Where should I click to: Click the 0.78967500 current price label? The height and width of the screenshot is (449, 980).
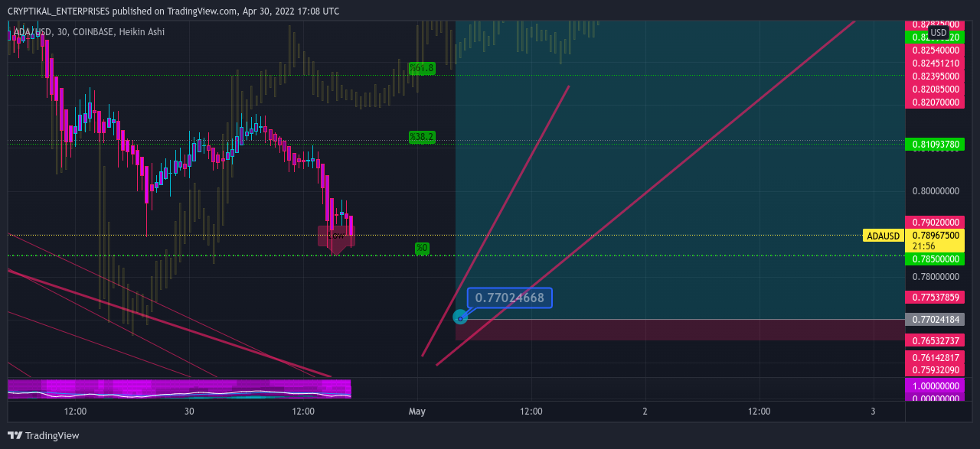pyautogui.click(x=936, y=236)
